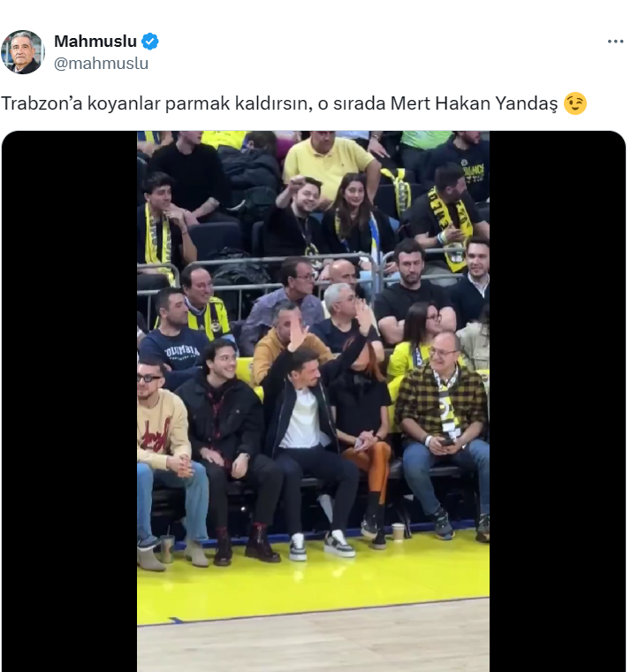Viewport: 631px width, 672px height.
Task: Open the three-dot more options menu
Action: 615,42
